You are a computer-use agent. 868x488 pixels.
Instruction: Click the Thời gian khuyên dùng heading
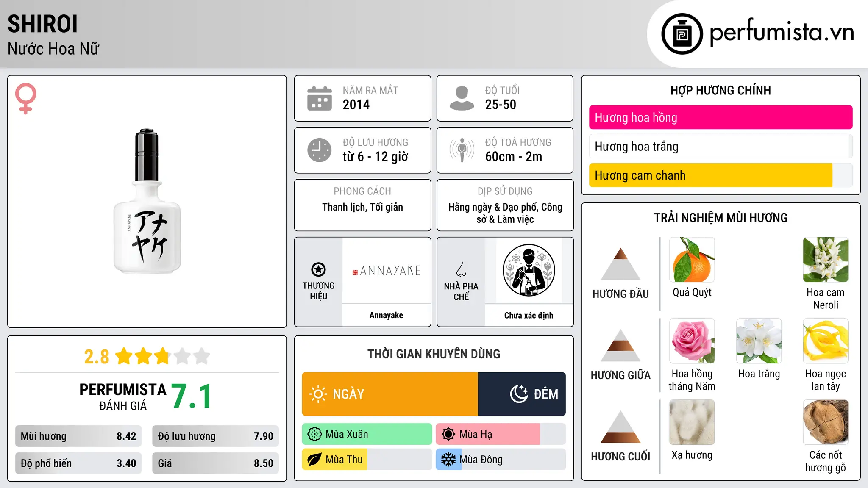[x=434, y=354]
